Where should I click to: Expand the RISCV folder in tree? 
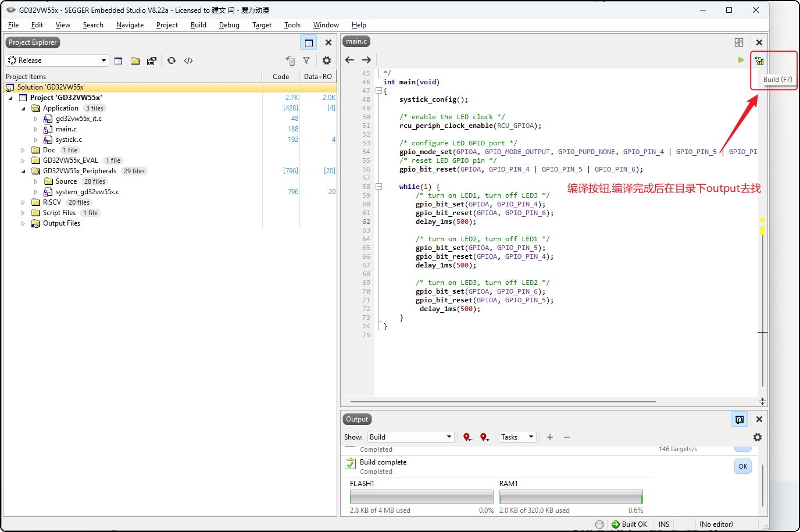pyautogui.click(x=23, y=202)
